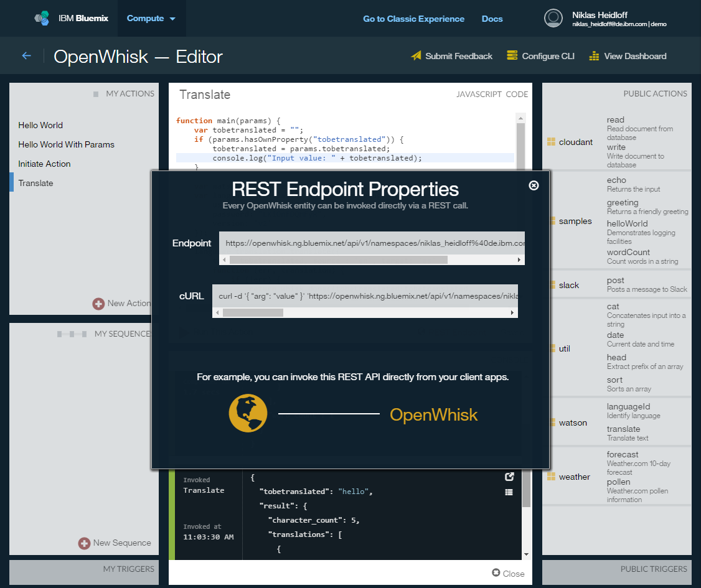The height and width of the screenshot is (588, 701).
Task: Click the slack package label
Action: pos(568,285)
